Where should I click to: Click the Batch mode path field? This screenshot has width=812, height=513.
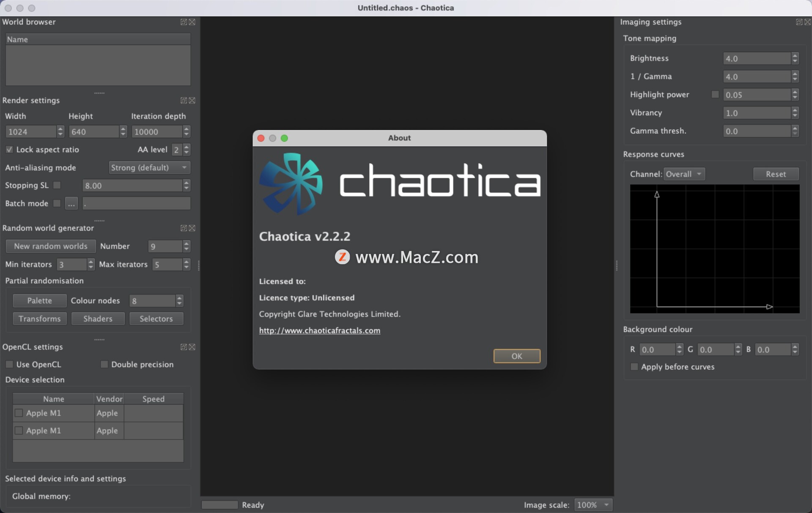(136, 204)
